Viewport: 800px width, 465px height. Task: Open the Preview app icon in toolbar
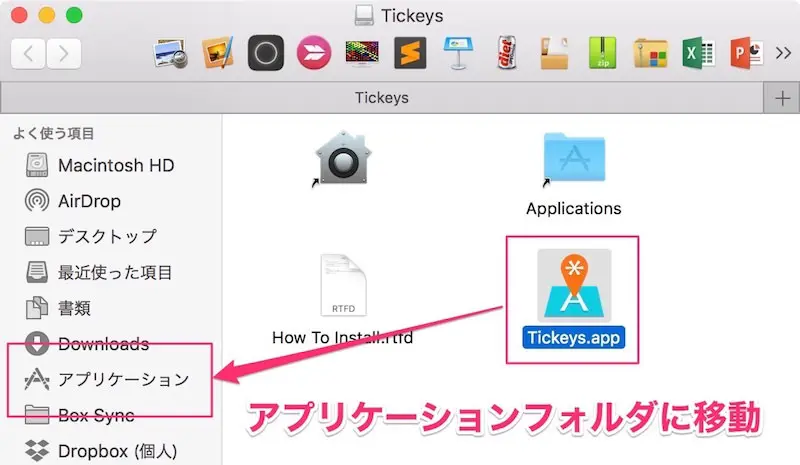click(170, 53)
